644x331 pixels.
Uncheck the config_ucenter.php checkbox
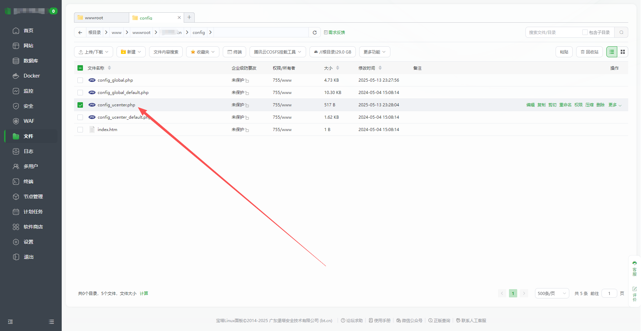[x=80, y=105]
